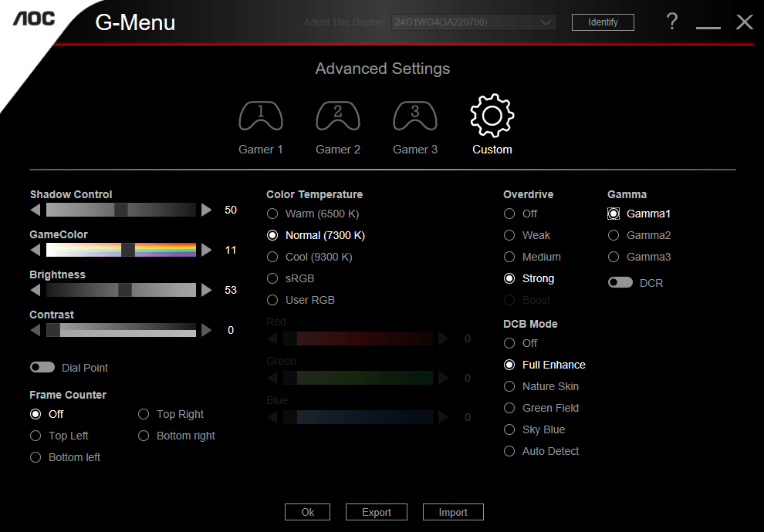Click the Import button
764x532 pixels.
tap(453, 512)
